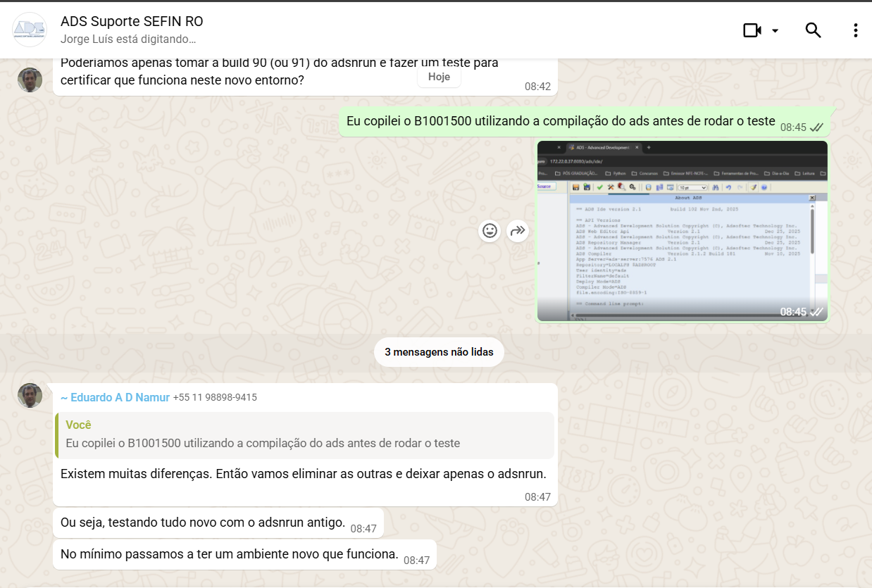This screenshot has width=872, height=588.
Task: Forward the screenshot image message
Action: [x=518, y=230]
